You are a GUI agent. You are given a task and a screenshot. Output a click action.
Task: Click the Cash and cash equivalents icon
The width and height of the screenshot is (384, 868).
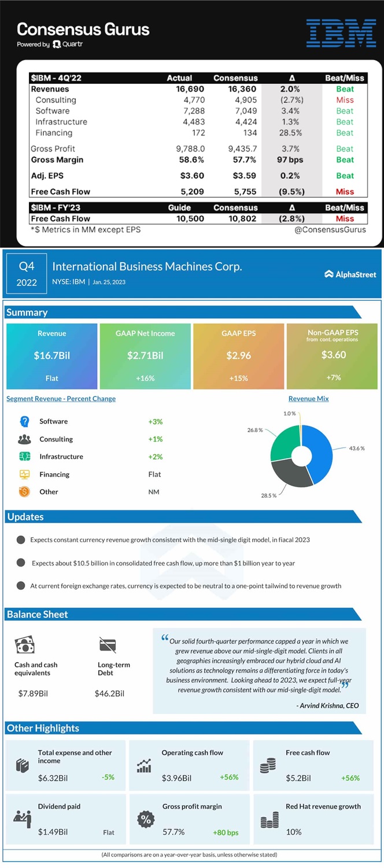tap(25, 645)
